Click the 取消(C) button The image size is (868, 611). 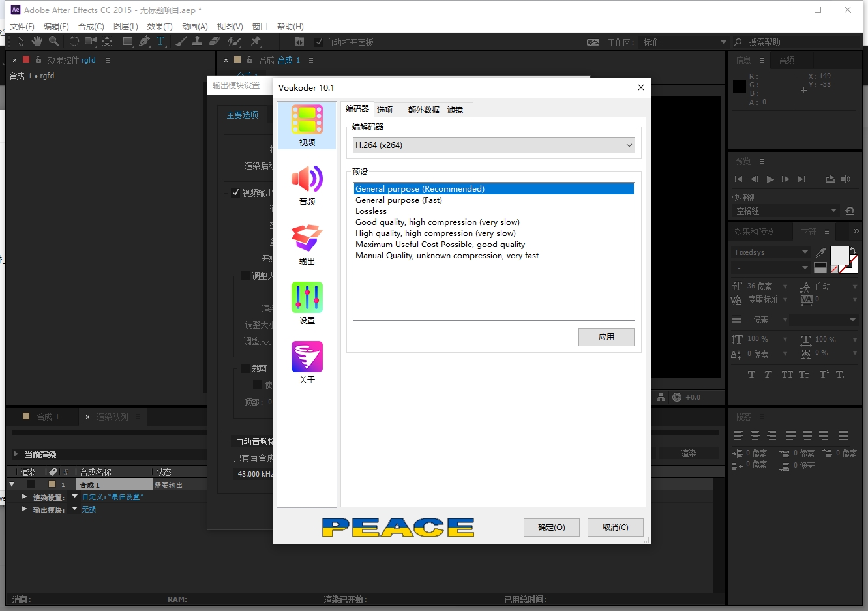(615, 527)
